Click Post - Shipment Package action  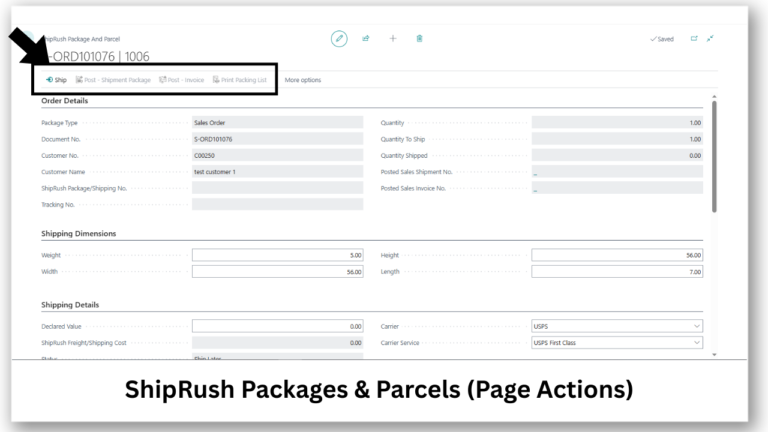(x=113, y=80)
